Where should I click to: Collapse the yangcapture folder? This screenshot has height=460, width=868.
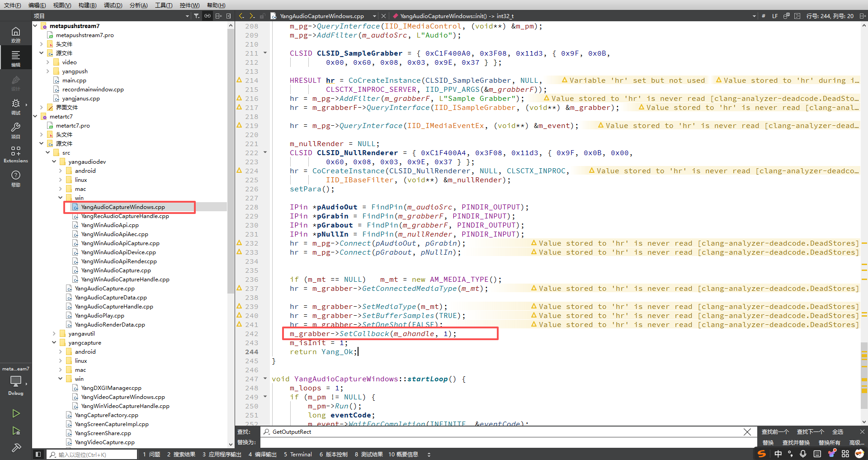[x=54, y=342]
